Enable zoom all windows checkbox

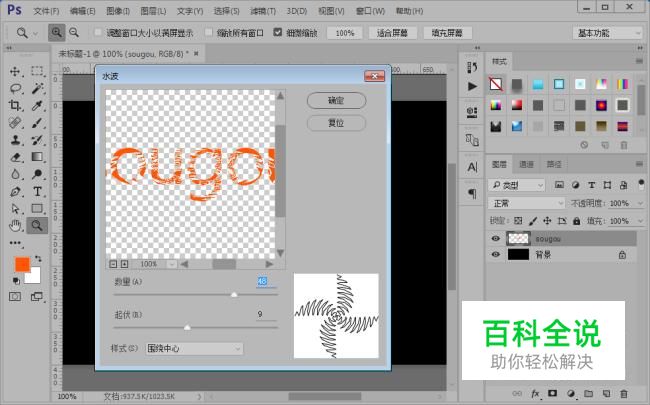[209, 32]
